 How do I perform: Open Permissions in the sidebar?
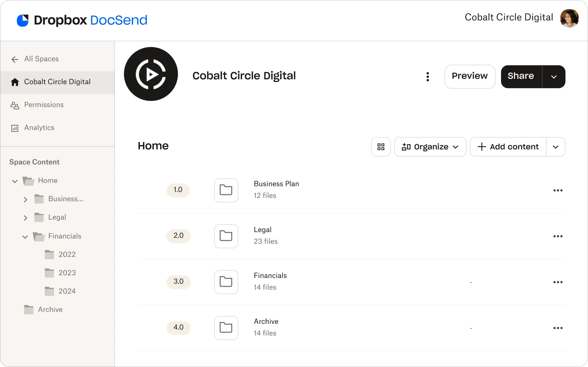click(44, 105)
